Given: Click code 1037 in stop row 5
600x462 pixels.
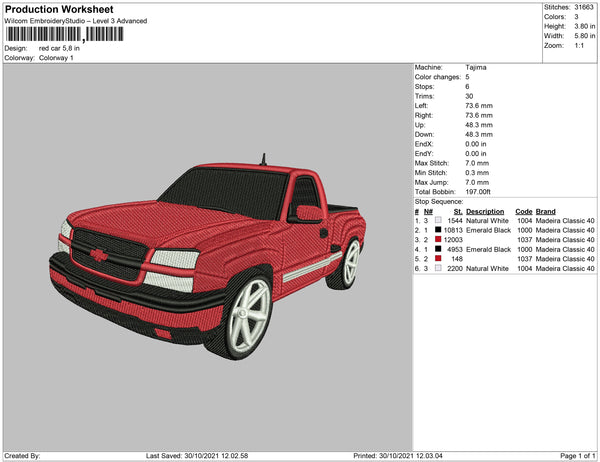Looking at the screenshot, I should pyautogui.click(x=525, y=259).
